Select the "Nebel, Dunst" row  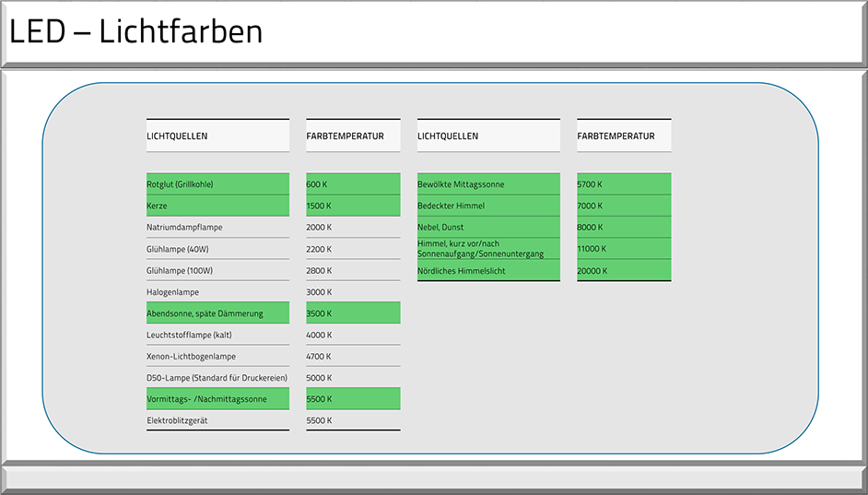point(488,228)
